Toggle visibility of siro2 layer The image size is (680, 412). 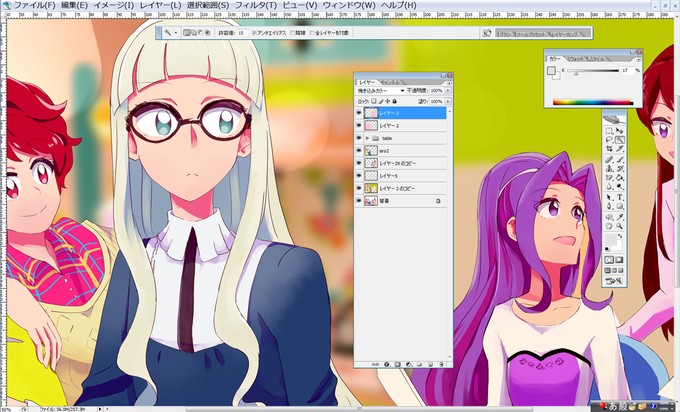tap(359, 151)
